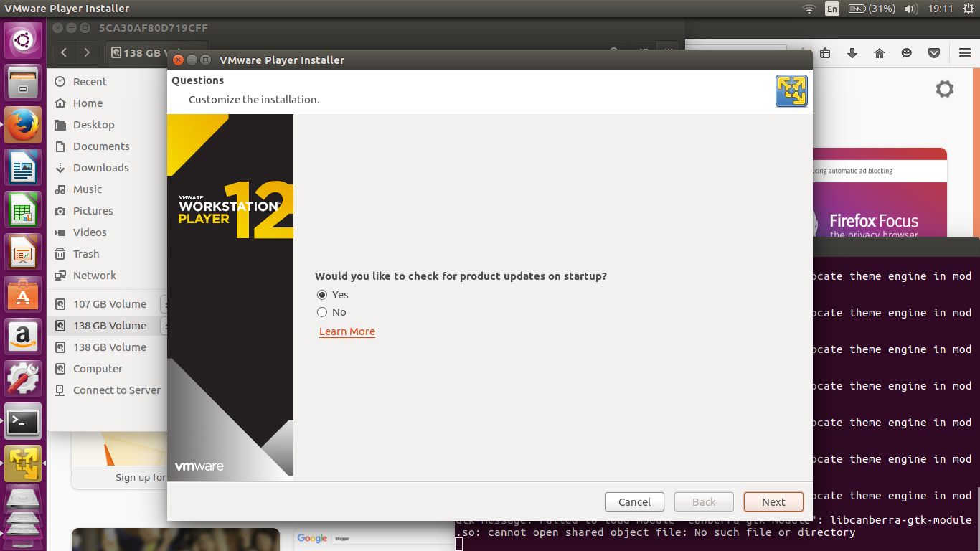Click the Wi-Fi network indicator
Image resolution: width=980 pixels, height=551 pixels.
pyautogui.click(x=809, y=9)
